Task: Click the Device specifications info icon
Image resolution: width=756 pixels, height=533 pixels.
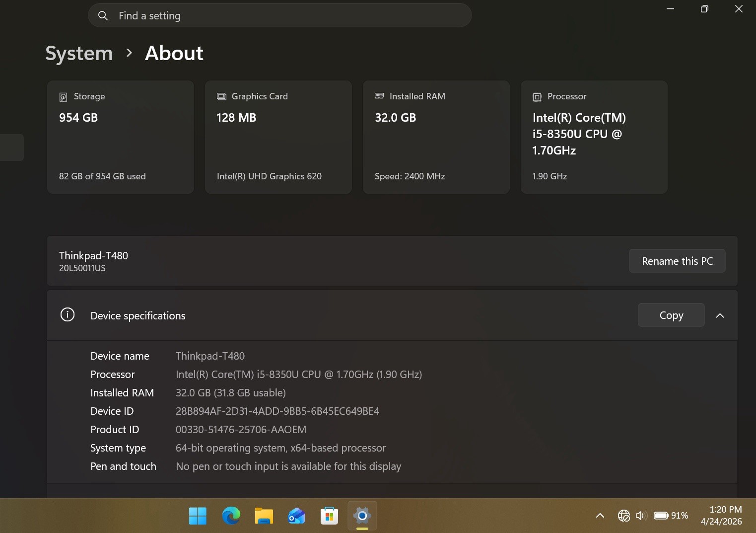Action: 68,315
